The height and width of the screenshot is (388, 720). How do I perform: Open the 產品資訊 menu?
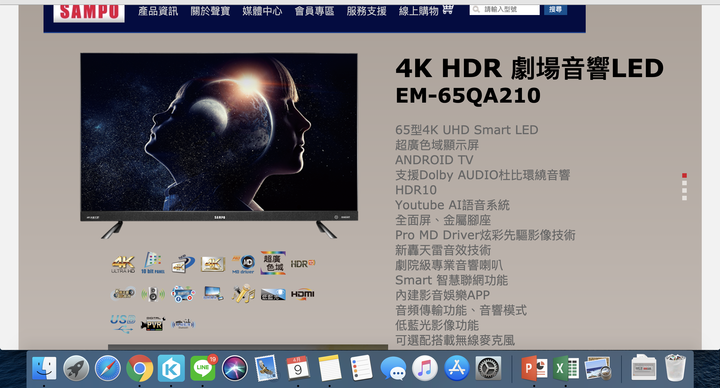click(158, 11)
